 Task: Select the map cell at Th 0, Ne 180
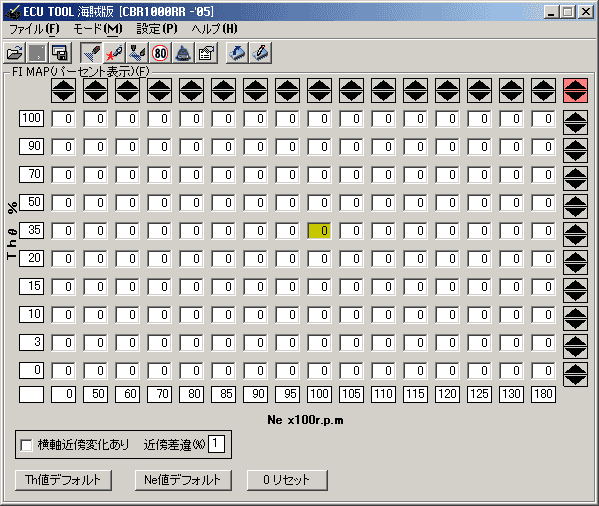pos(543,371)
